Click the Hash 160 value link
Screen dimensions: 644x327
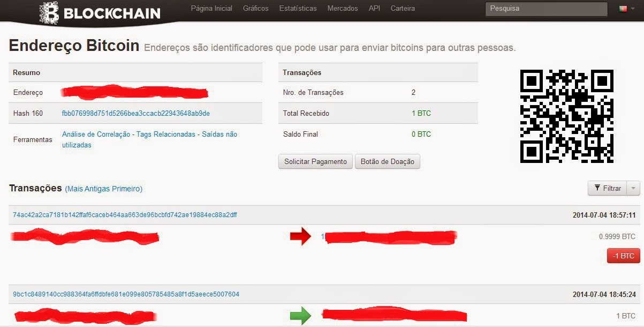click(x=136, y=114)
